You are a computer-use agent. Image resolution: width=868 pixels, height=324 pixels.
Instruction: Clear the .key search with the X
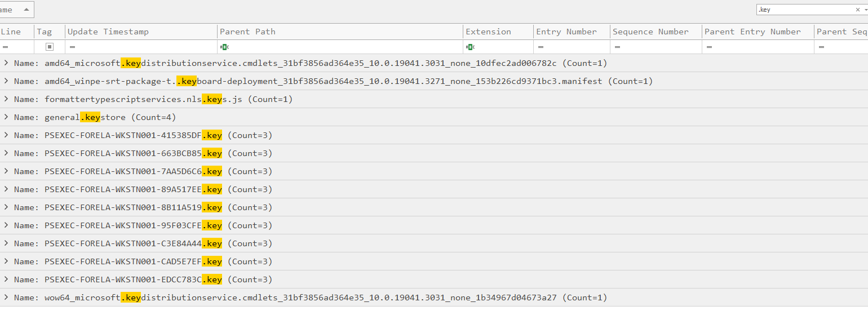tap(858, 10)
